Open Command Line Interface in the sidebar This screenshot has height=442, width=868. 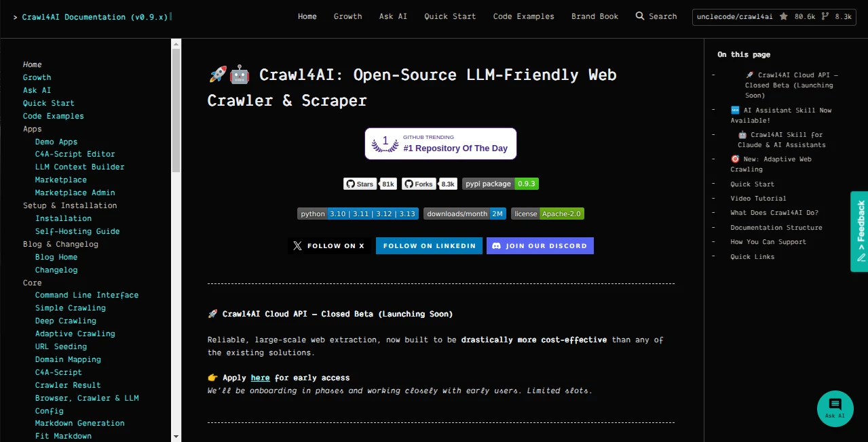point(87,295)
